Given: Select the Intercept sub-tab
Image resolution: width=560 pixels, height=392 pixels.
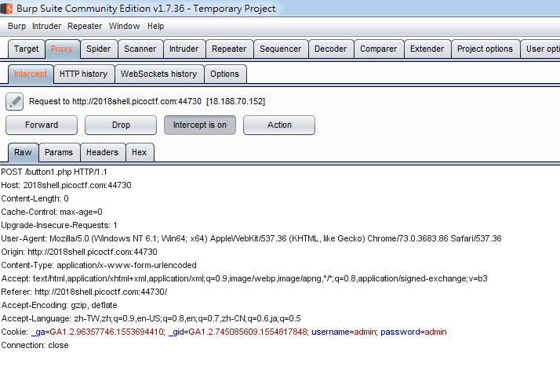Looking at the screenshot, I should click(x=31, y=74).
